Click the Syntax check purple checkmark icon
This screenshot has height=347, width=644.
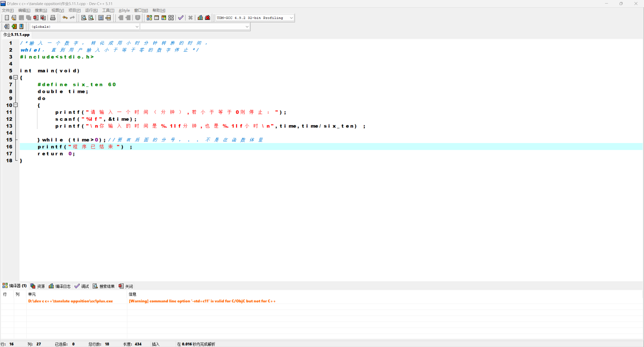pyautogui.click(x=181, y=18)
